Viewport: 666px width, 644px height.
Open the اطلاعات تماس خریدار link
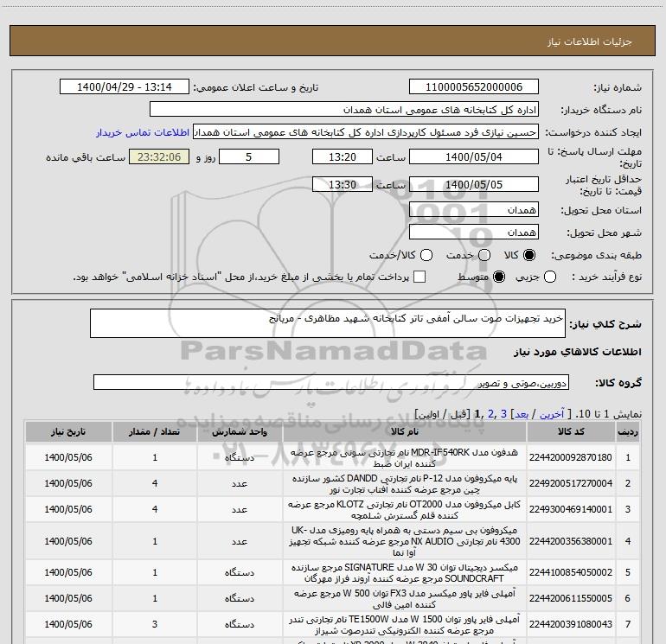click(x=143, y=132)
